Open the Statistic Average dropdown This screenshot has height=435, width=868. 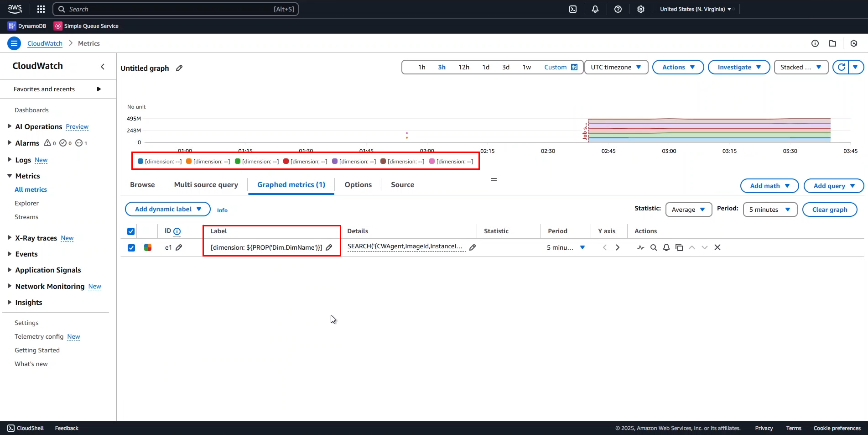pos(688,209)
